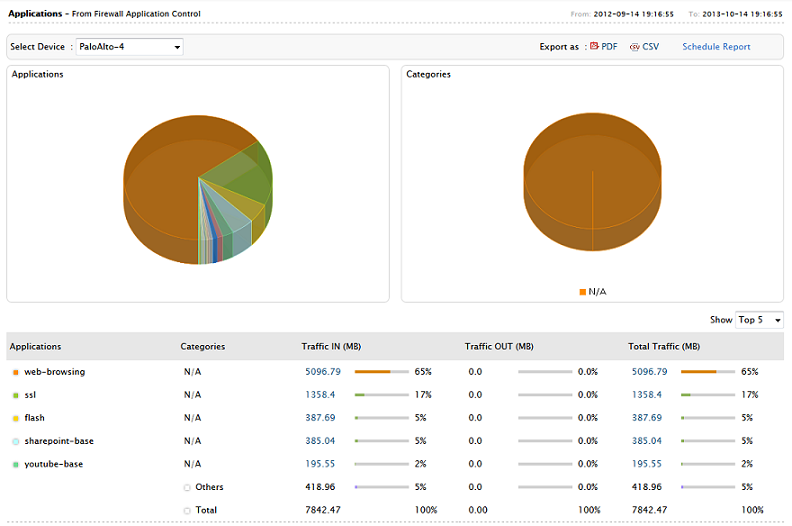Click the Total row bullet icon
This screenshot has width=792, height=526.
tap(187, 511)
